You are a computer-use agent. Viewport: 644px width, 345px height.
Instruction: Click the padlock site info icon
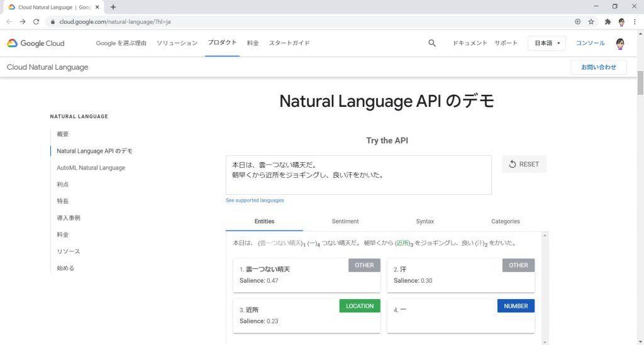pos(53,22)
